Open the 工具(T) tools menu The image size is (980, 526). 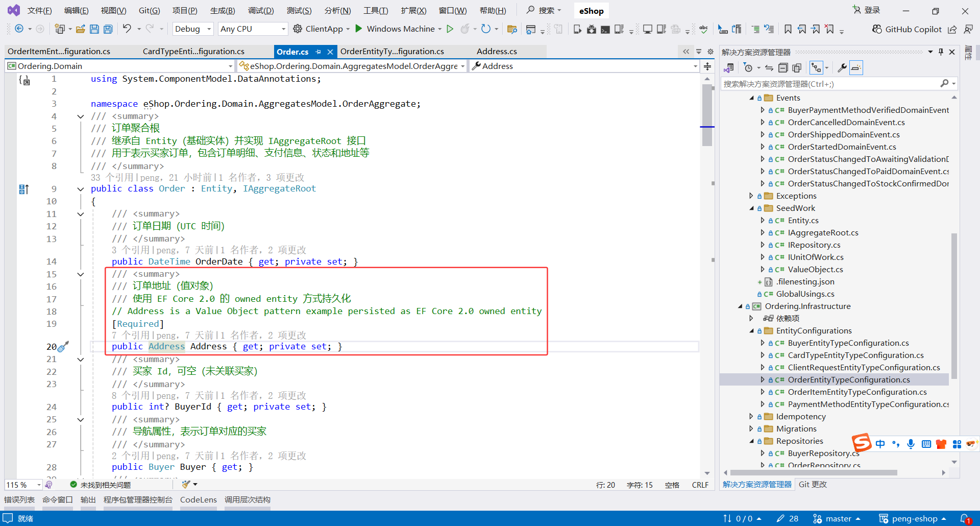(x=376, y=11)
